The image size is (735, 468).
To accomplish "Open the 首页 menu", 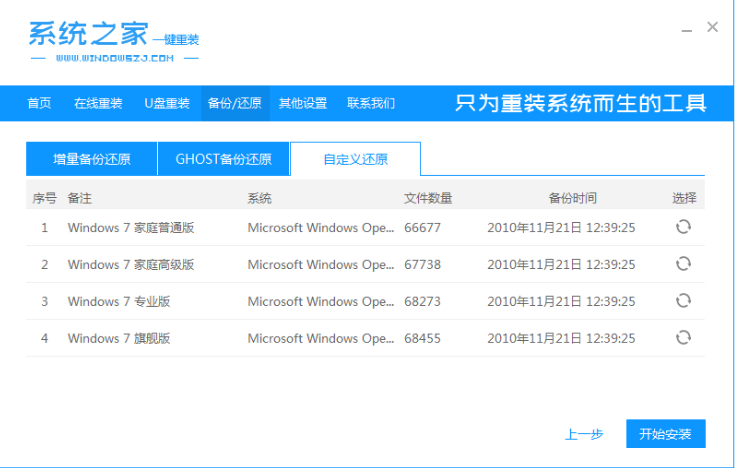I will click(x=39, y=103).
